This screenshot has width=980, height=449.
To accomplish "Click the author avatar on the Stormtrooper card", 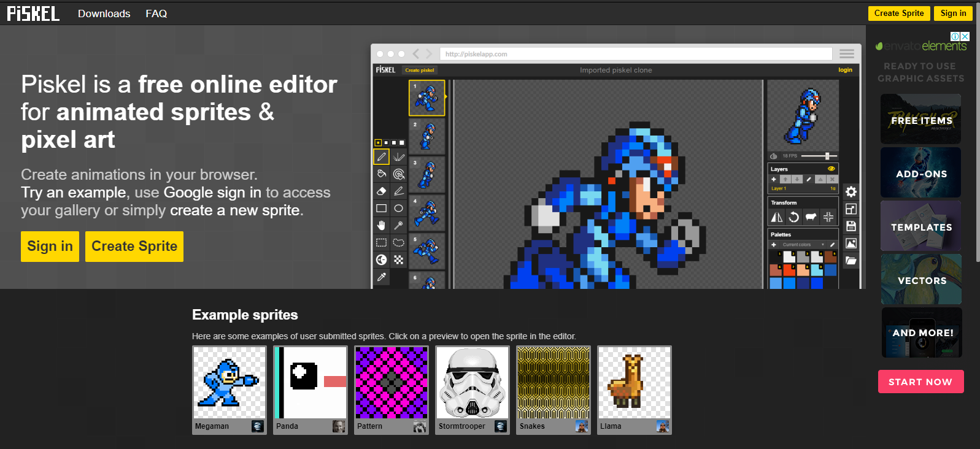I will [501, 426].
